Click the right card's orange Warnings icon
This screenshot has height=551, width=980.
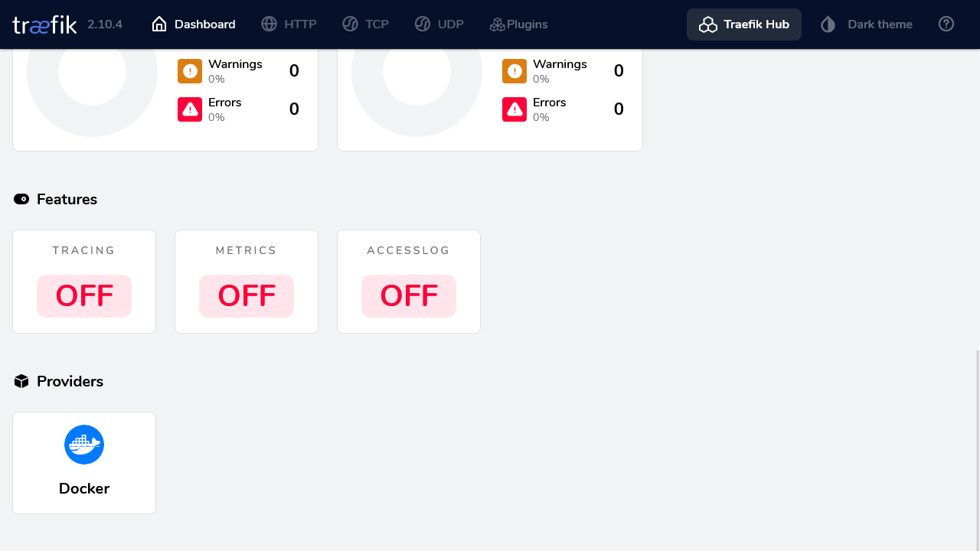(514, 71)
